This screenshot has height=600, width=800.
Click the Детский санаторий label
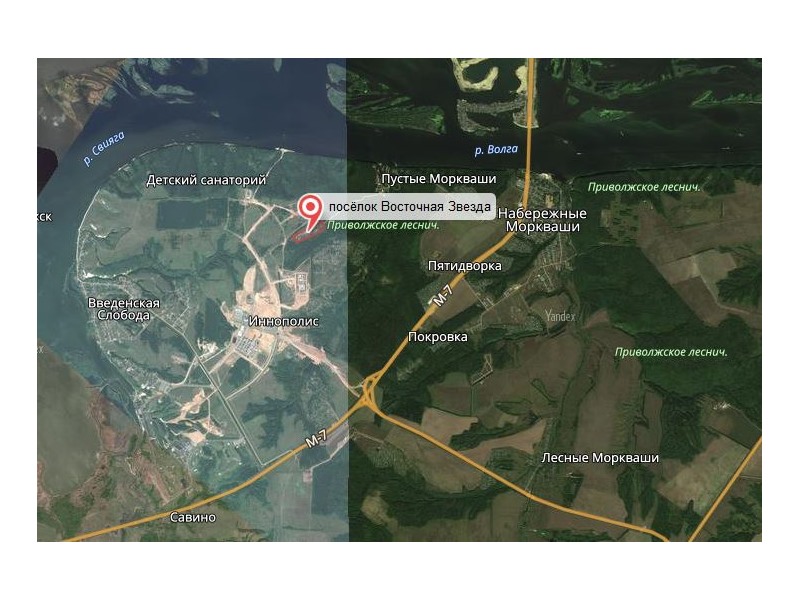(206, 180)
